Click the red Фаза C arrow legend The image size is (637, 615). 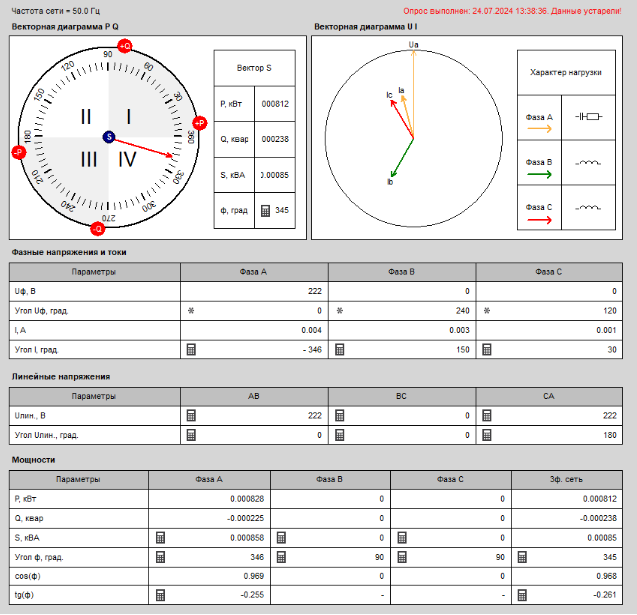click(x=539, y=220)
